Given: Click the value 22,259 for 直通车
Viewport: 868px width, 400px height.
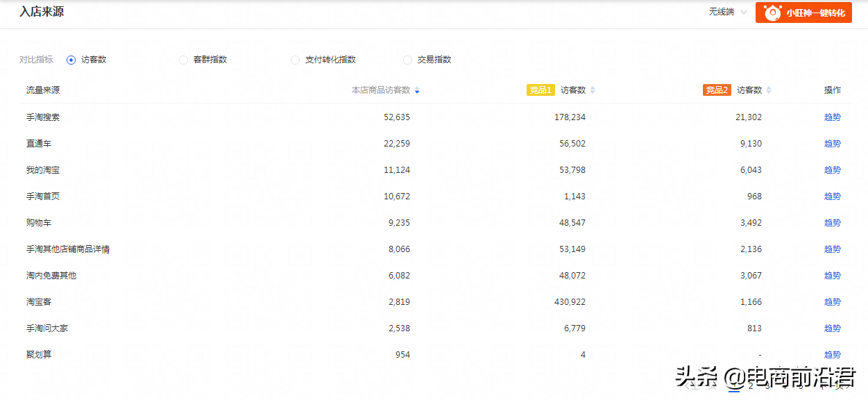Looking at the screenshot, I should [397, 144].
